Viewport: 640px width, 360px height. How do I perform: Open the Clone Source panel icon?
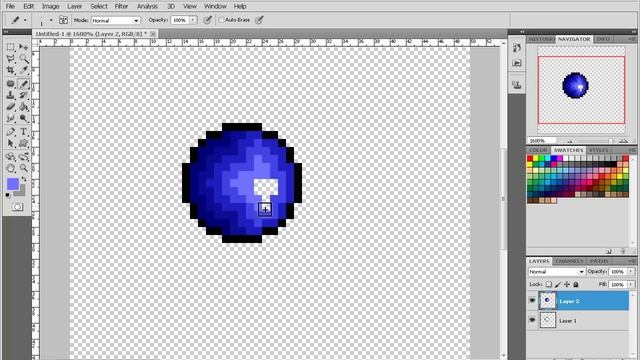pos(517,84)
